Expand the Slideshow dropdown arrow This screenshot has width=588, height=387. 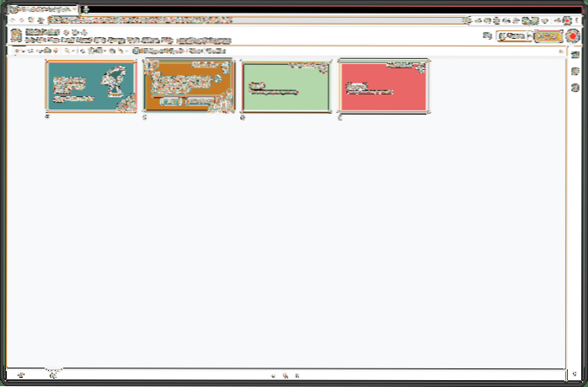pyautogui.click(x=530, y=36)
